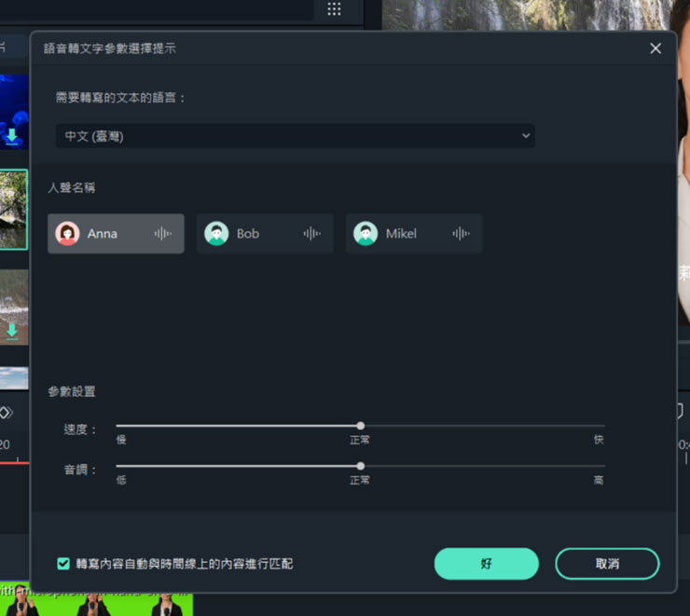Preview Anna's voice via waveform icon
690x616 pixels.
162,233
